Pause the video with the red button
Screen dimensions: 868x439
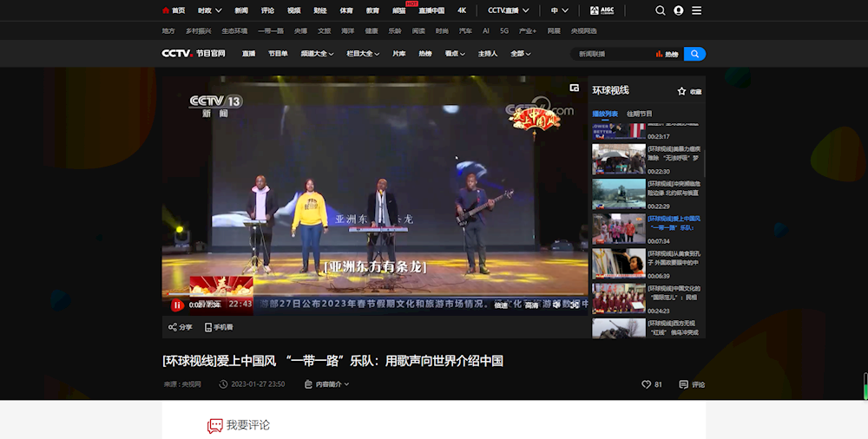coord(177,305)
